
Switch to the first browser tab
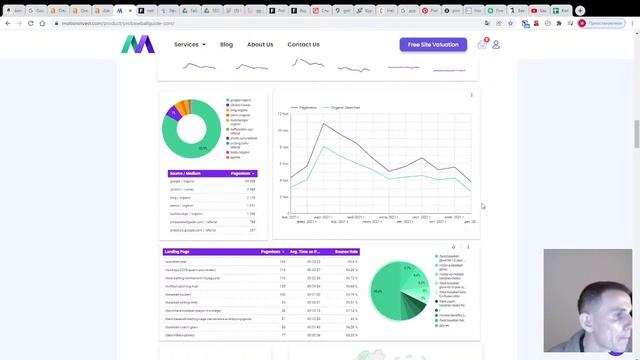(13, 11)
